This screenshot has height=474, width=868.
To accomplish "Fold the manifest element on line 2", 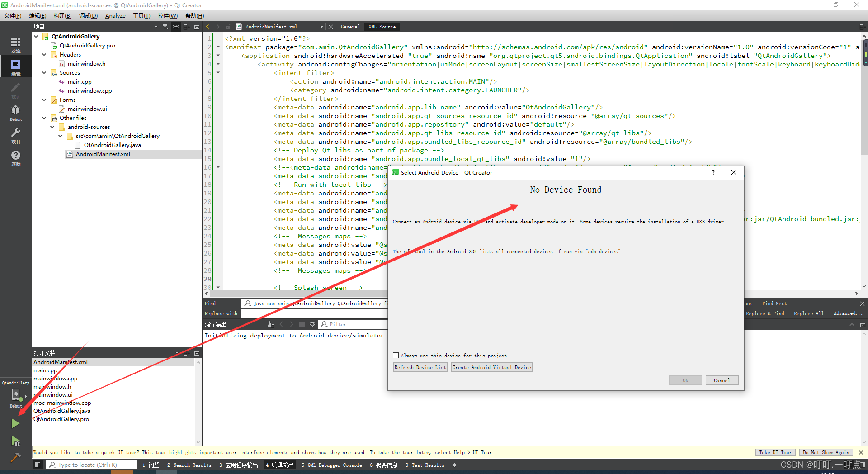I will coord(218,47).
